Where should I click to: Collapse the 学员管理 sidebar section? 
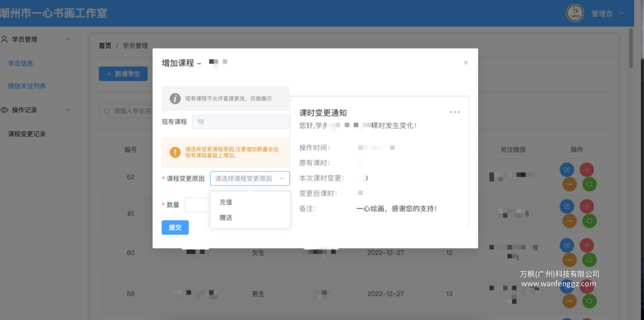point(68,39)
